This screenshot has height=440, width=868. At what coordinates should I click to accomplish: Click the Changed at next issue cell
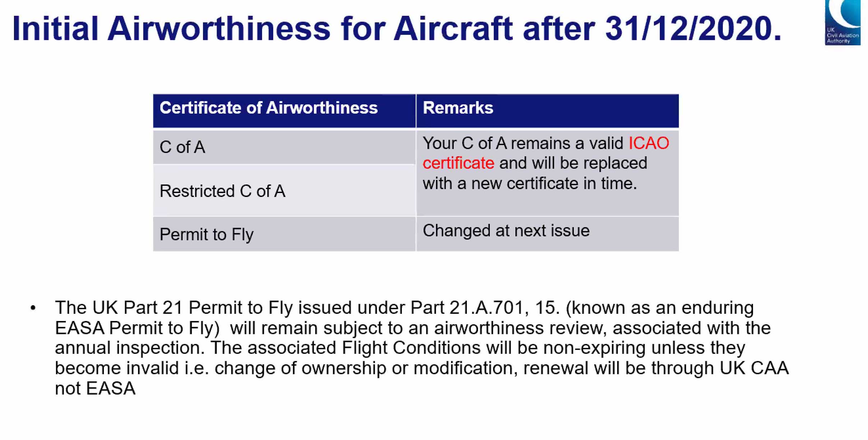coord(547,234)
